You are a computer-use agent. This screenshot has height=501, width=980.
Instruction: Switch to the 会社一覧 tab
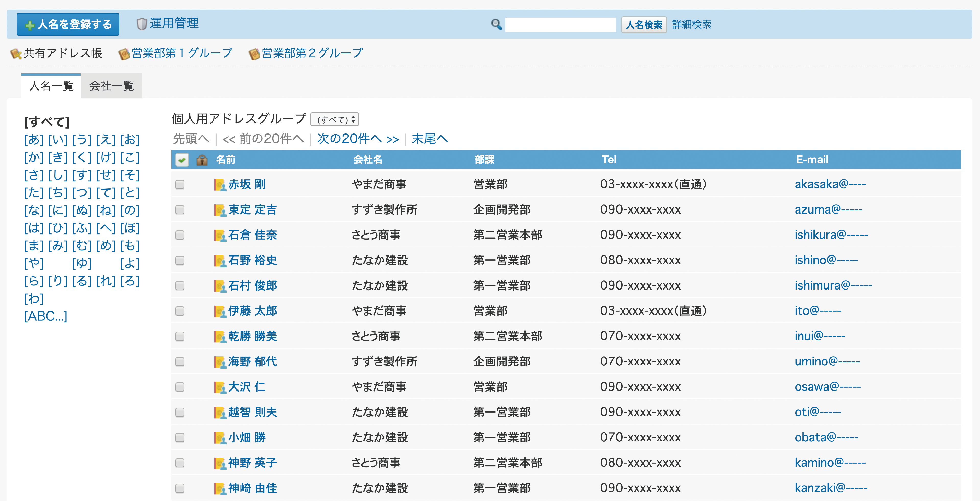[111, 86]
